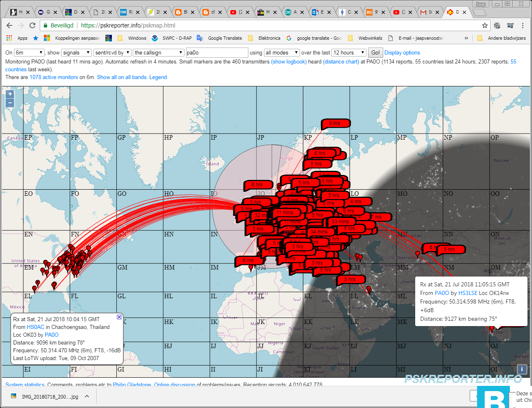Zoom out using the map minus icon
The image size is (532, 408).
[9, 103]
